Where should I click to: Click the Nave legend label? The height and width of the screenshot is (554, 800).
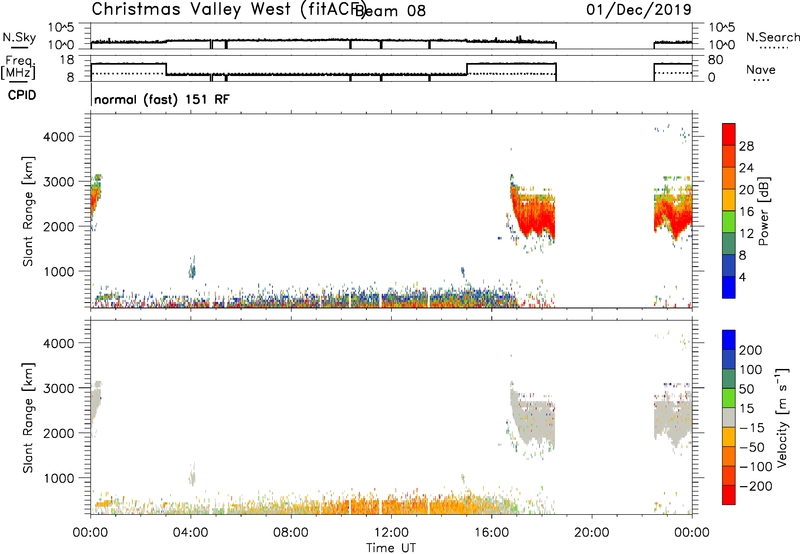[x=761, y=70]
